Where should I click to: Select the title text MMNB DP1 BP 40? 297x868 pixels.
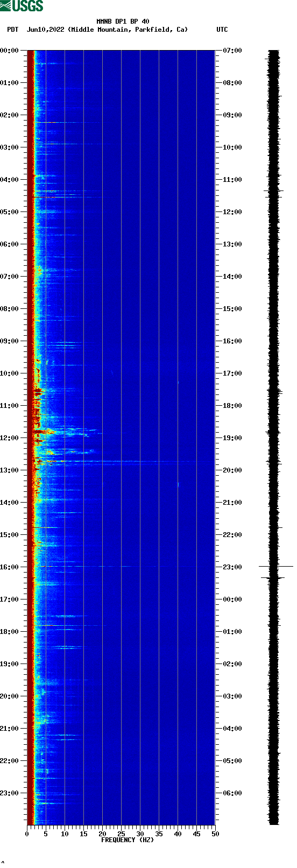point(123,22)
